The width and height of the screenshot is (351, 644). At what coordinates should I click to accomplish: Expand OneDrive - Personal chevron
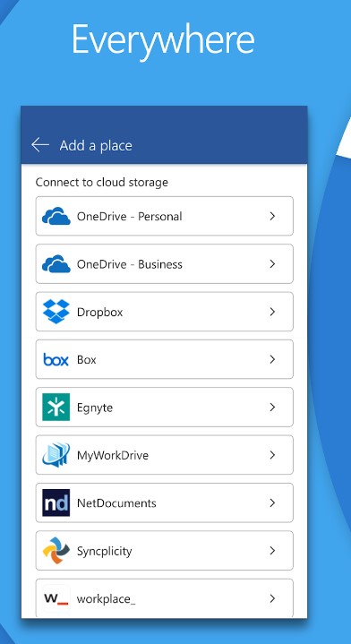272,216
